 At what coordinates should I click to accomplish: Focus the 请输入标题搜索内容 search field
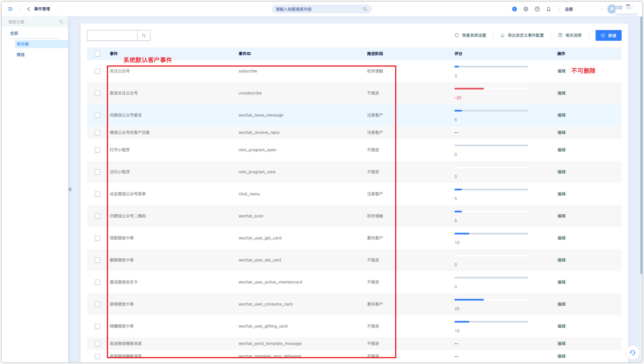(321, 9)
